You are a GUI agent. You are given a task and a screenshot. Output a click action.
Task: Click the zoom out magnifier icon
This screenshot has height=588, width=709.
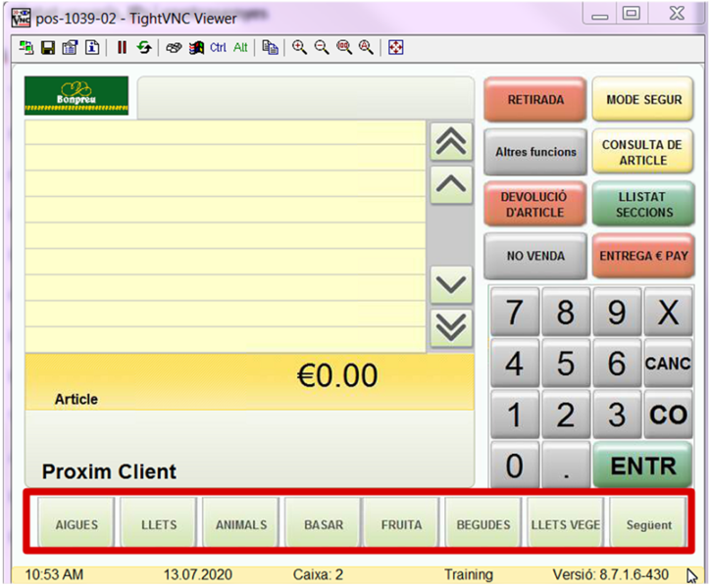click(x=322, y=47)
